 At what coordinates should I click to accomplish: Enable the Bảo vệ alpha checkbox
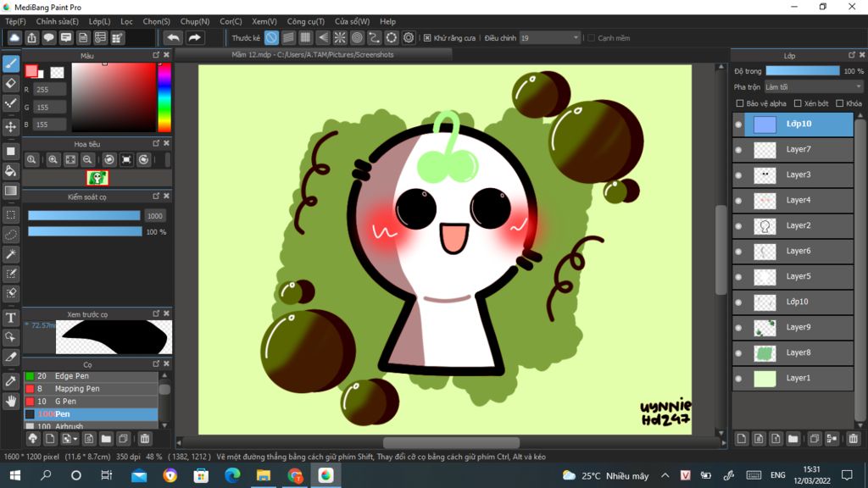tap(739, 103)
